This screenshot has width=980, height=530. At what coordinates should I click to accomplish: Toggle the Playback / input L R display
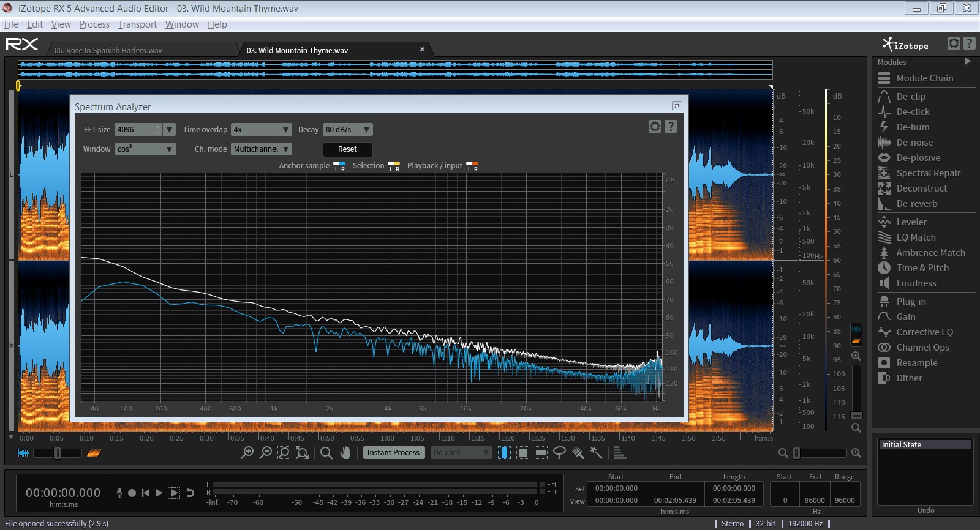click(x=472, y=166)
